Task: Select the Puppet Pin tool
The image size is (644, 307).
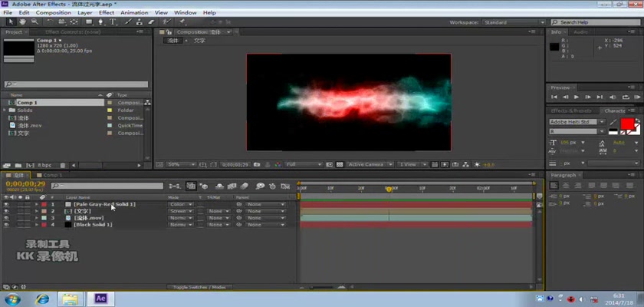Action: pyautogui.click(x=182, y=21)
